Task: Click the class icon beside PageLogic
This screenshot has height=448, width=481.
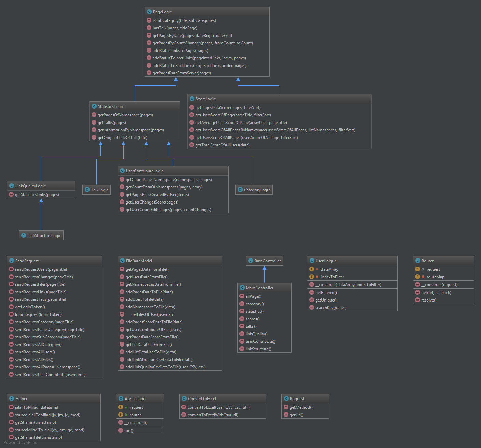Action: point(149,12)
